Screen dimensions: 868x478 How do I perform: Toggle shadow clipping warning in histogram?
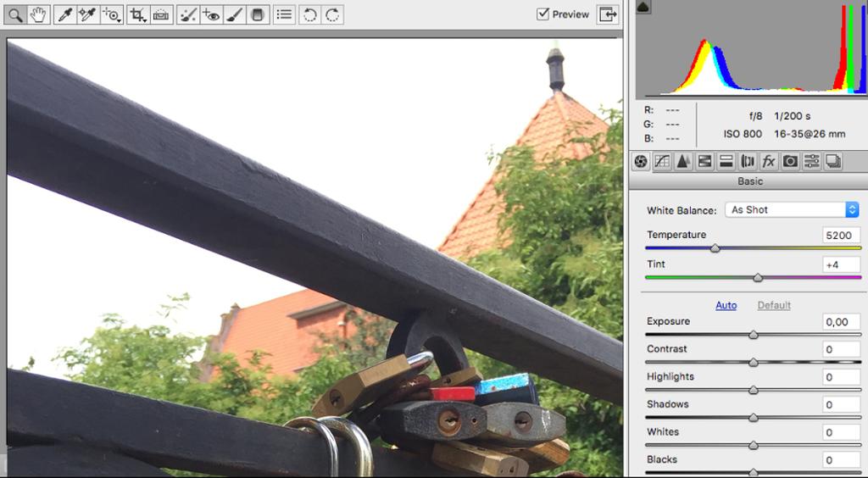click(643, 7)
